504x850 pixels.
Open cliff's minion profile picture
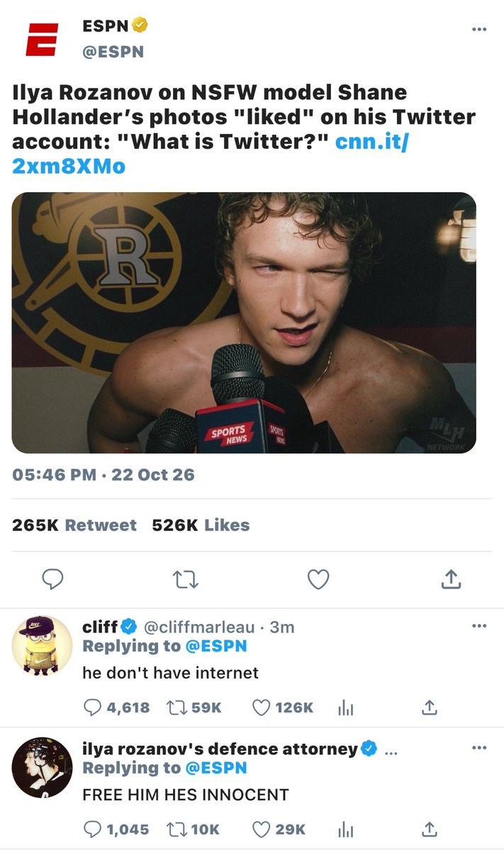click(x=42, y=646)
